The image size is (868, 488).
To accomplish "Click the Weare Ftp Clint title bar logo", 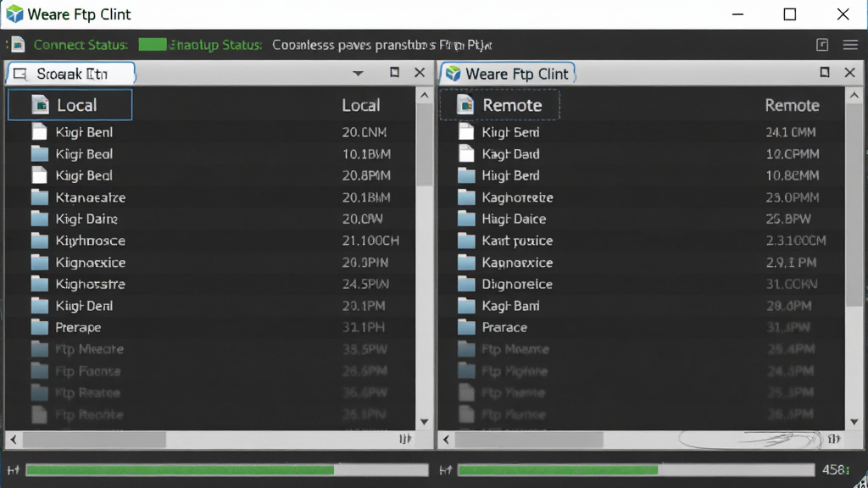I will [x=14, y=14].
